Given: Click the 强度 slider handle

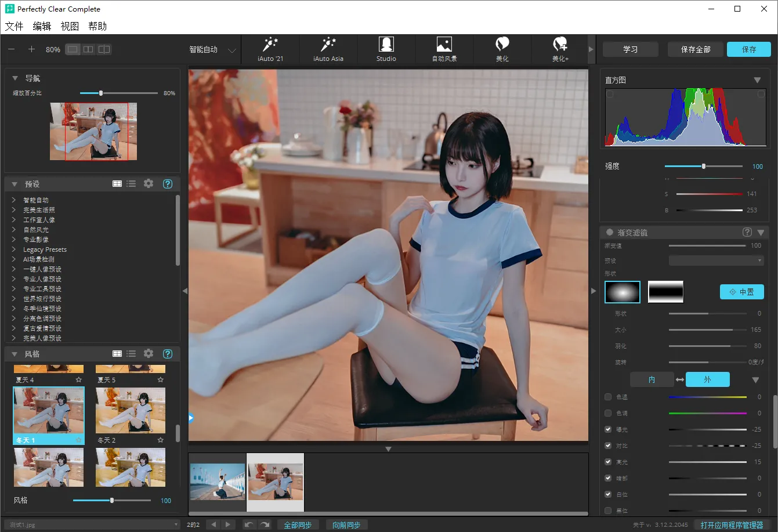Looking at the screenshot, I should 704,167.
